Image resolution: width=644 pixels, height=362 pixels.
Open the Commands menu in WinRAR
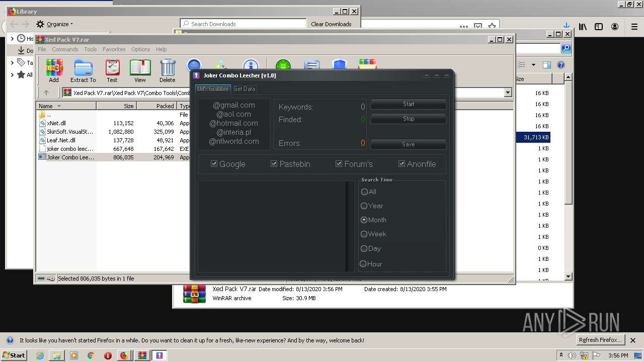point(65,49)
